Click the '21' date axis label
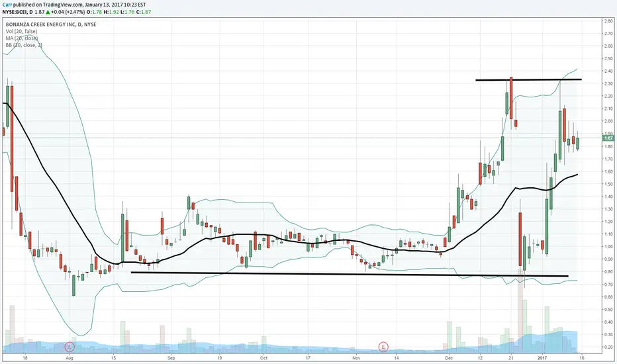617x364 pixels. (x=511, y=358)
